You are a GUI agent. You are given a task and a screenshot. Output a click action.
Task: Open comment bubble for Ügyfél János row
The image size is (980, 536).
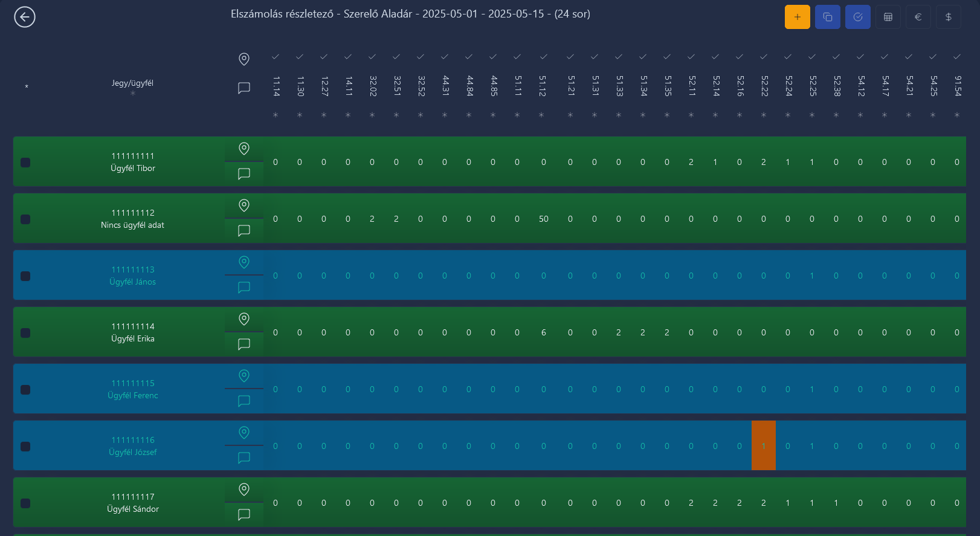[x=244, y=288]
